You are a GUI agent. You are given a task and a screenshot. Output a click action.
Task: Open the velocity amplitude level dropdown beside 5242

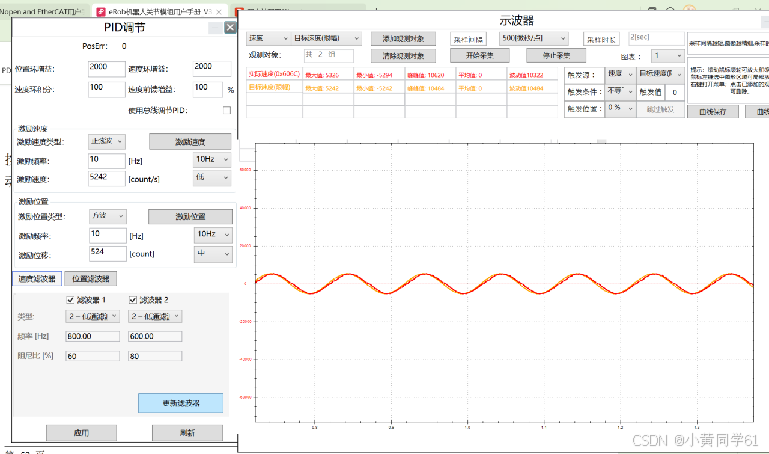tap(212, 178)
